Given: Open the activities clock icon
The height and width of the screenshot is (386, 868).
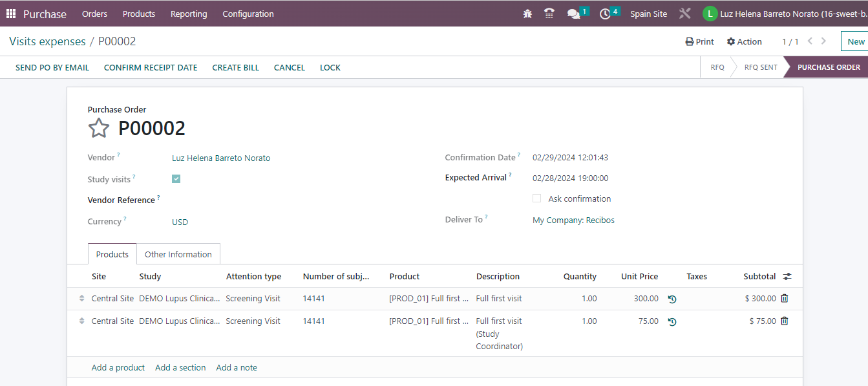Looking at the screenshot, I should coord(605,14).
